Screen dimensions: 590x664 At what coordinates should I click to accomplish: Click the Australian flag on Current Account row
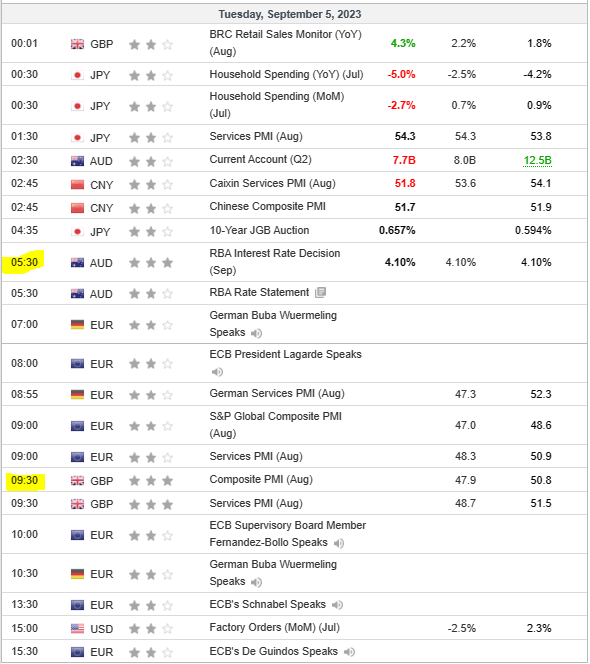click(77, 161)
